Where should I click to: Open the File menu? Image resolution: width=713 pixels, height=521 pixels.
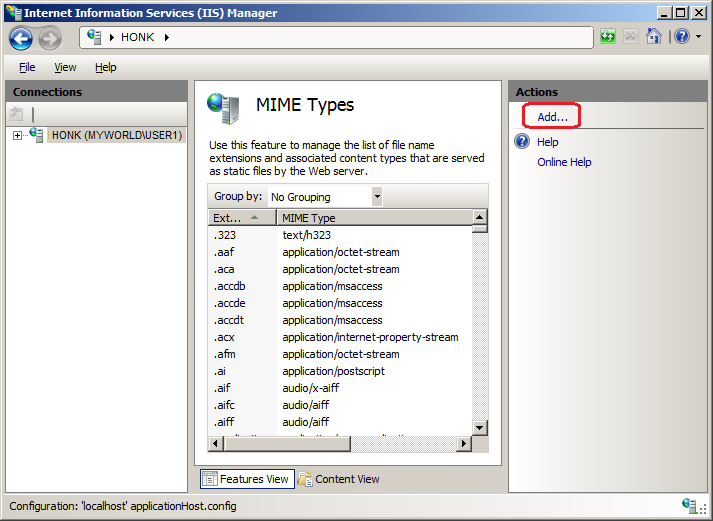pyautogui.click(x=27, y=67)
